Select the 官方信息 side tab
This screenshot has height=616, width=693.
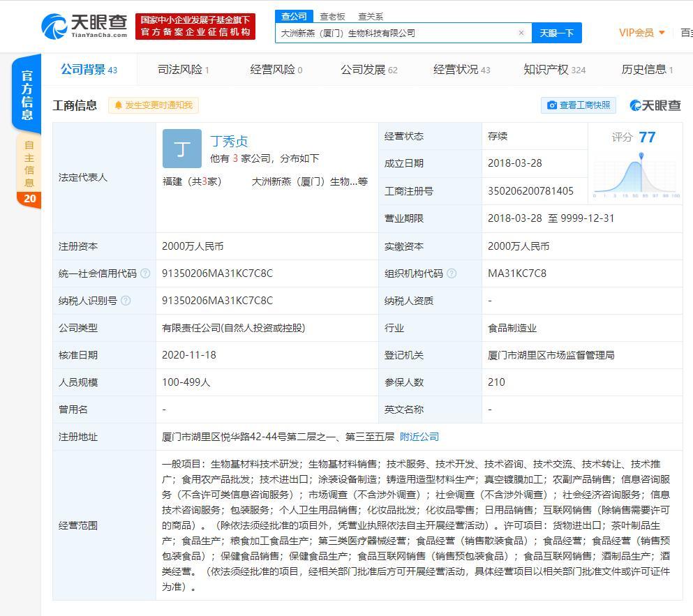pos(27,95)
